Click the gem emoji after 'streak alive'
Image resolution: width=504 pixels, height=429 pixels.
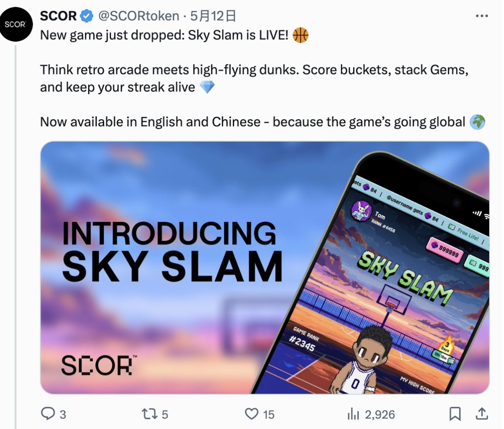(207, 87)
